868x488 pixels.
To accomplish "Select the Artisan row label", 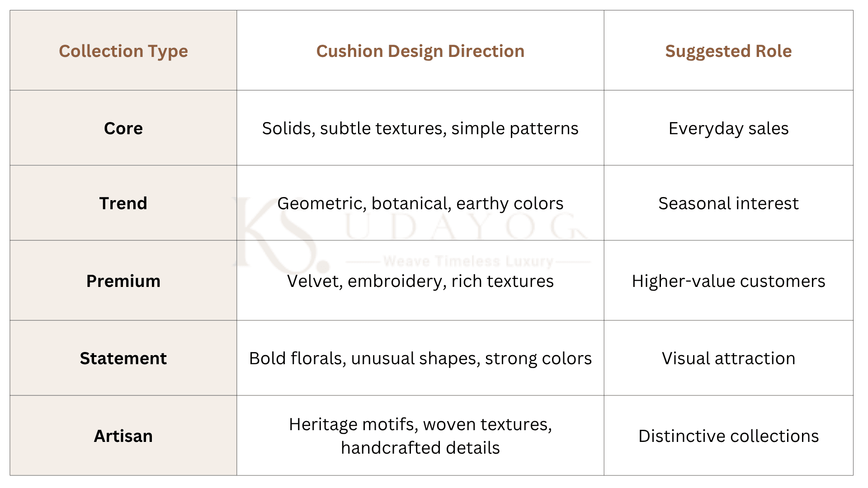I will (123, 436).
